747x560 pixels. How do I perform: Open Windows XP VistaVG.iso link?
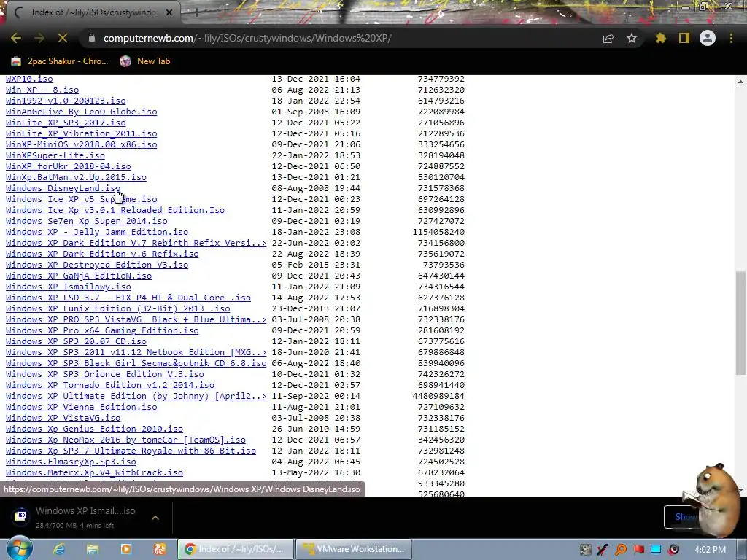(x=63, y=418)
